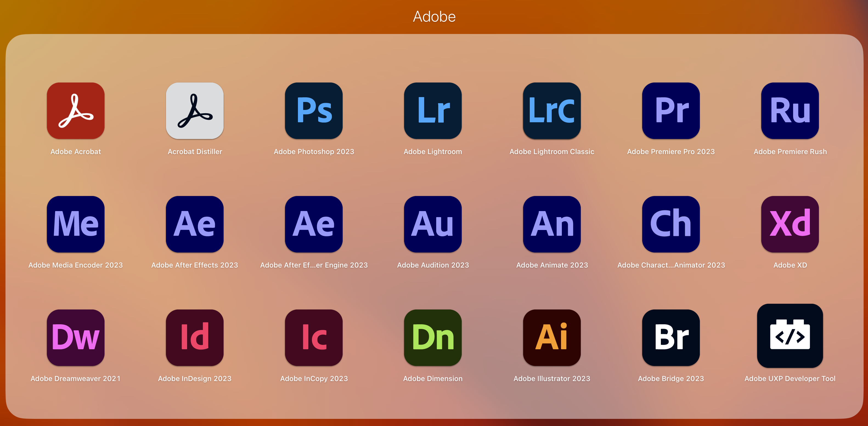Screen dimensions: 868x426
Task: Open Adobe InCopy 2023
Action: 313,337
